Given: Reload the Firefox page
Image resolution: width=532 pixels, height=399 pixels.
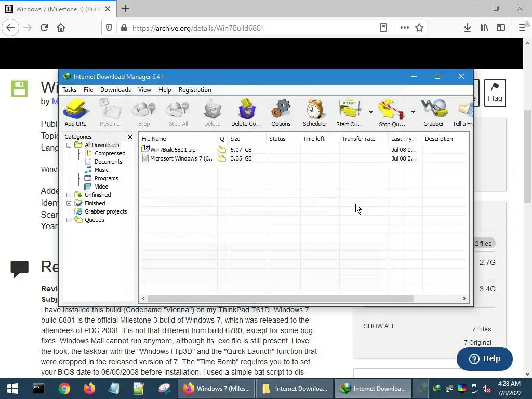Looking at the screenshot, I should (45, 28).
